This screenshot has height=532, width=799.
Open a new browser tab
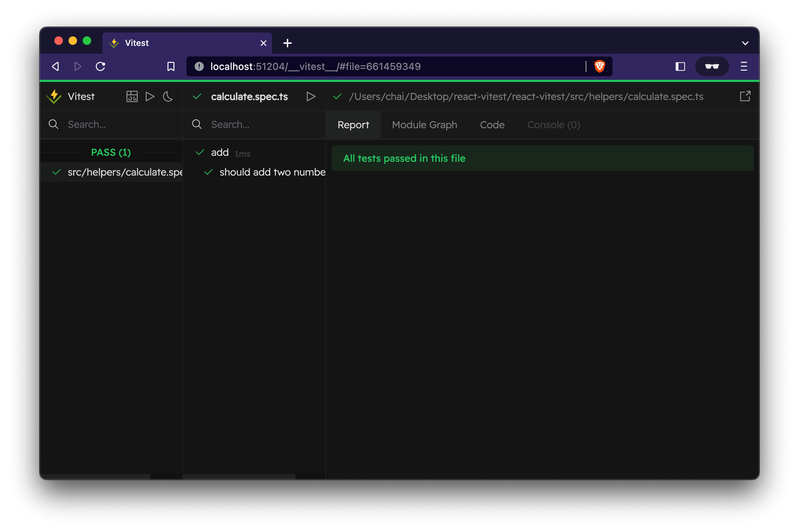(288, 43)
